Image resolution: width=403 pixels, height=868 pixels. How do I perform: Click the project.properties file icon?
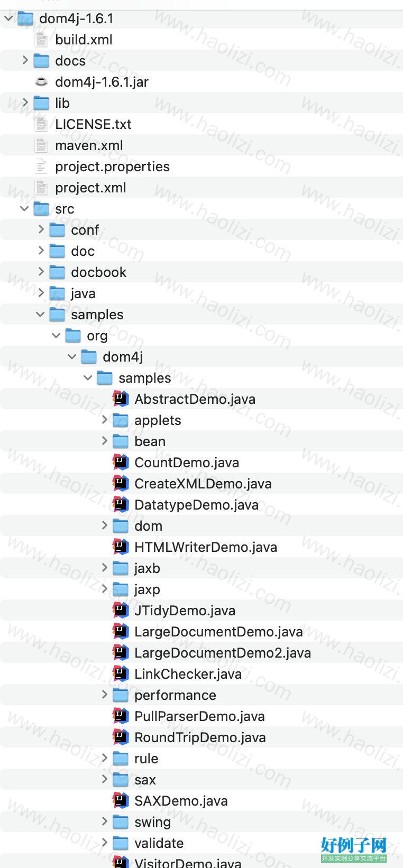coord(41,167)
